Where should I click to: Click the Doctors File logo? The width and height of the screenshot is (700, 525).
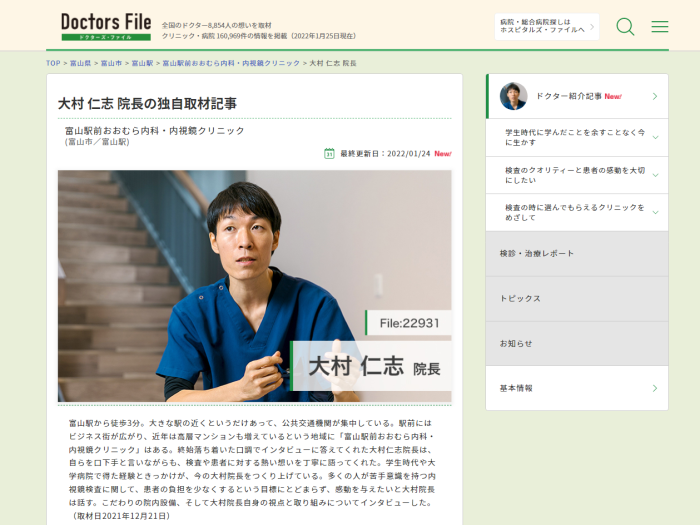pos(106,26)
